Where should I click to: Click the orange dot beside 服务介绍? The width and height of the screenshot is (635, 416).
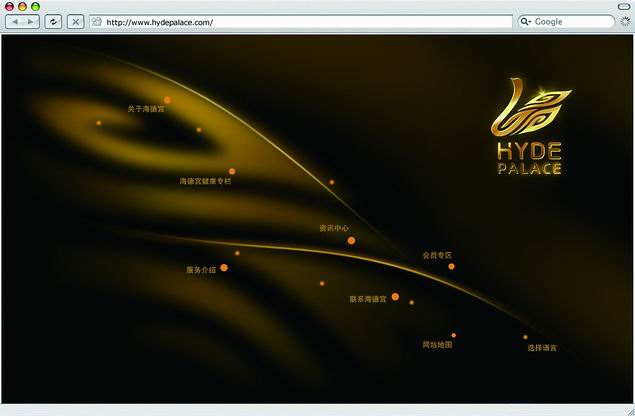(x=224, y=267)
